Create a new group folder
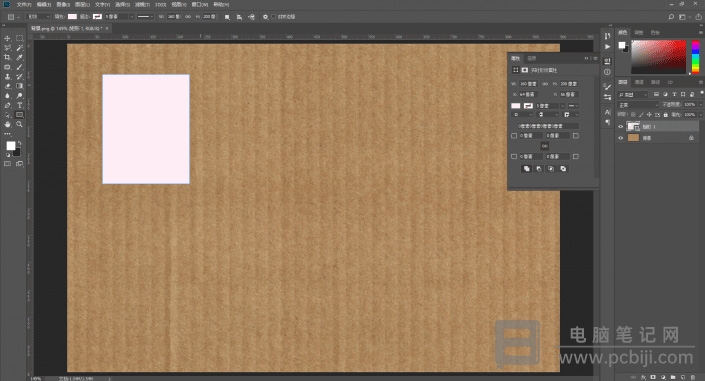 click(673, 377)
